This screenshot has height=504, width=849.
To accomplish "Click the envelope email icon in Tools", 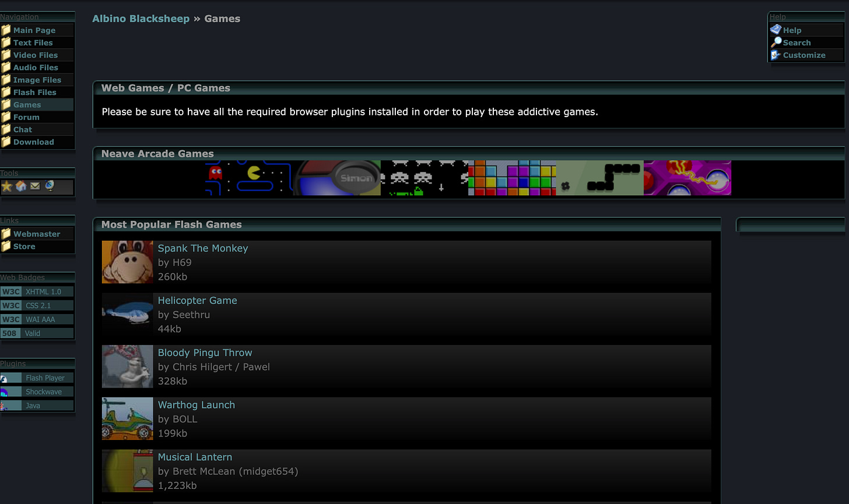I will point(35,186).
